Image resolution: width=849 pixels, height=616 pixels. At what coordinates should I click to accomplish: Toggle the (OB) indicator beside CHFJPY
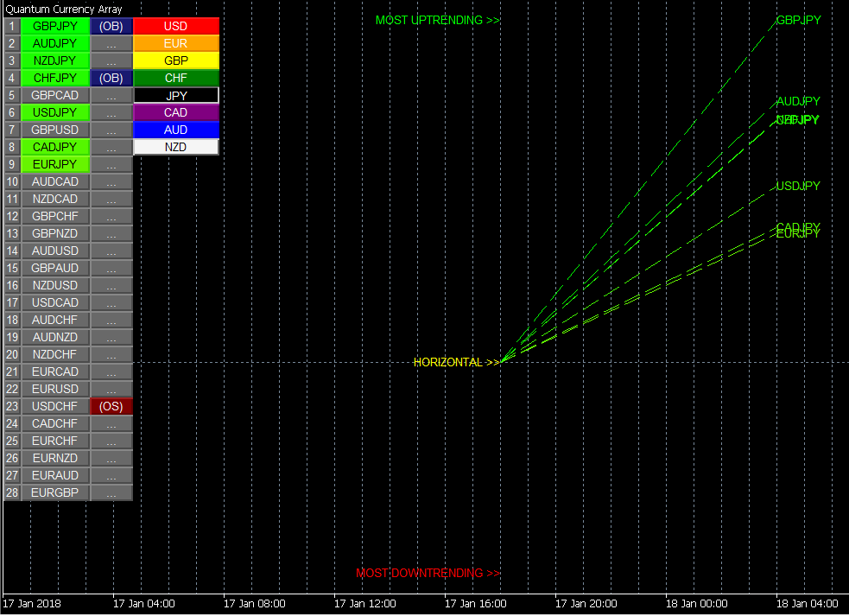[111, 78]
